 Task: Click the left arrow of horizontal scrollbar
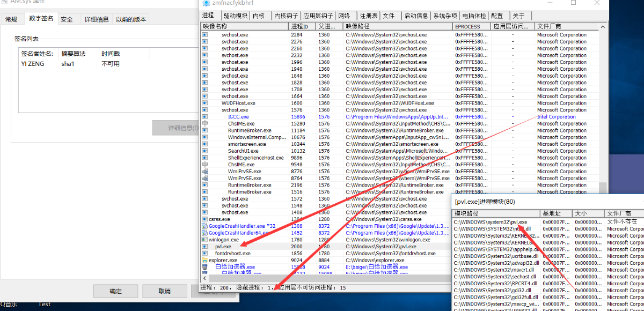pos(204,278)
